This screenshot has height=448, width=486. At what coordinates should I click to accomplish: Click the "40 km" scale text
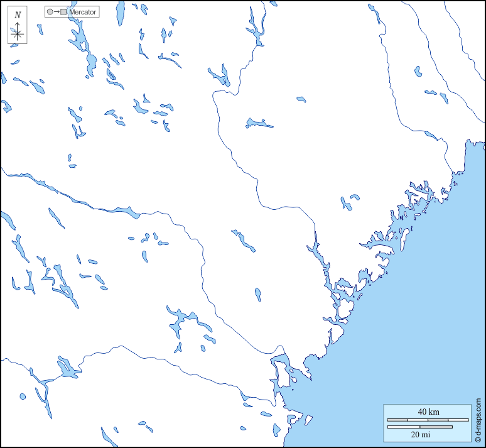pos(428,412)
